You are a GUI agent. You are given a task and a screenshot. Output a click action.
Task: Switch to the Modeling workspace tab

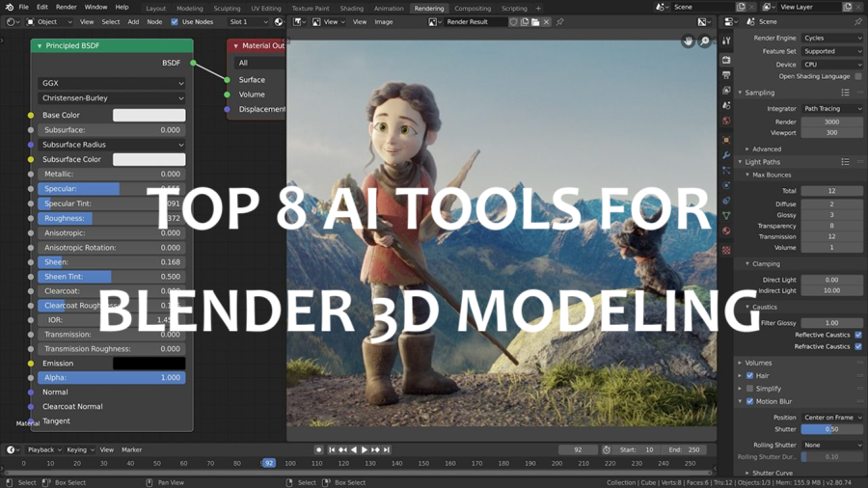(189, 9)
